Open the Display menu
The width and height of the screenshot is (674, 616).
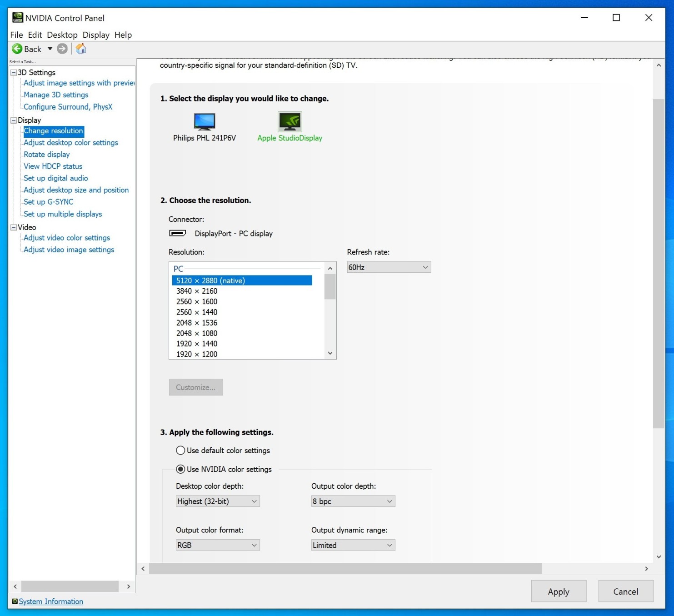click(96, 35)
